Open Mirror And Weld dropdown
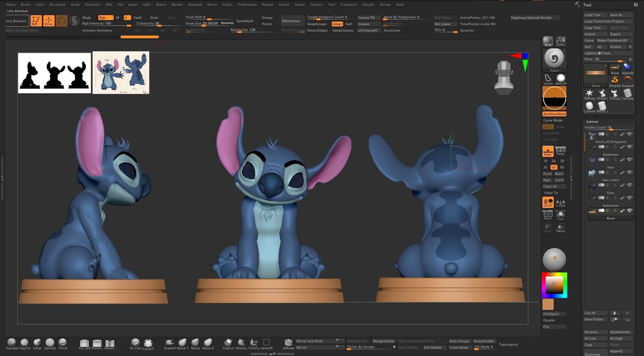 point(320,341)
